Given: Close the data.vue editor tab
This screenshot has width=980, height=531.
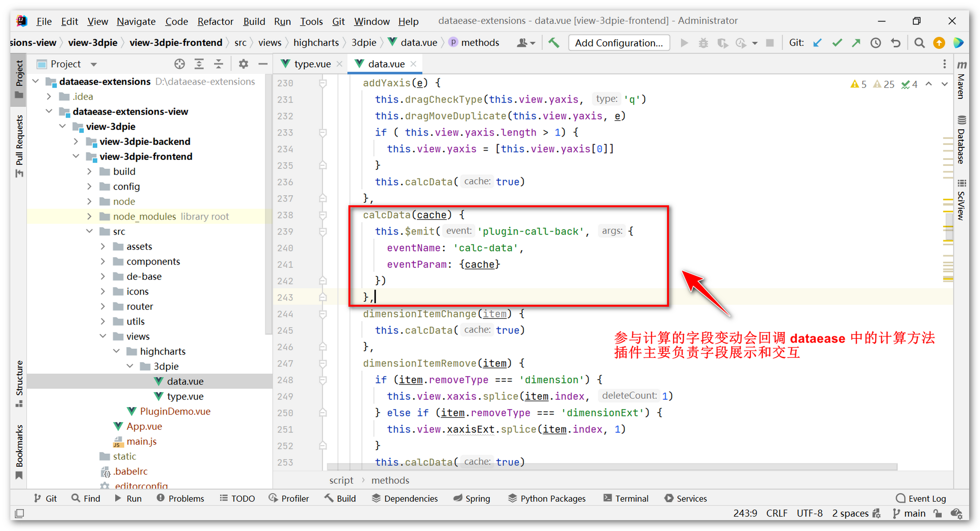Looking at the screenshot, I should pos(413,64).
